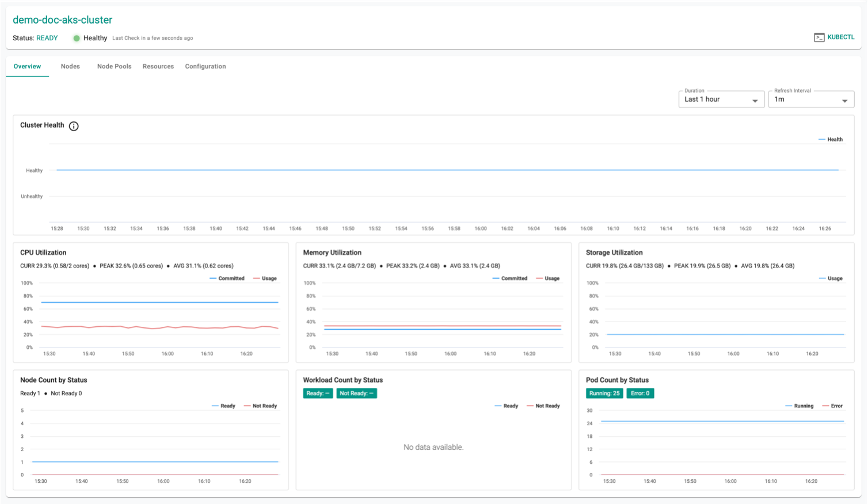Click the CPU Utilization heading
The width and height of the screenshot is (868, 504).
[43, 253]
